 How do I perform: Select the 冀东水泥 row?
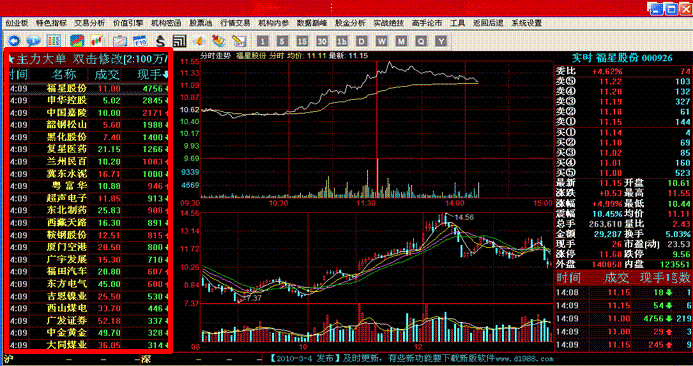88,174
